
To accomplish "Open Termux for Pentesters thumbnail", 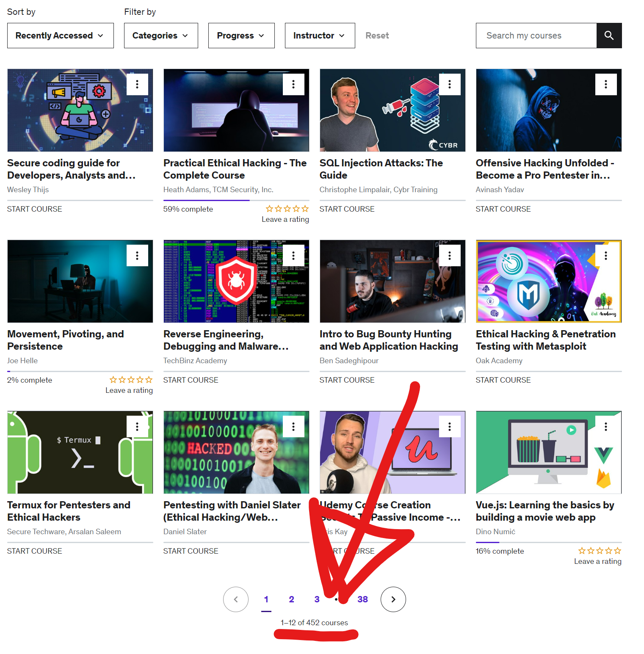I will pos(80,452).
